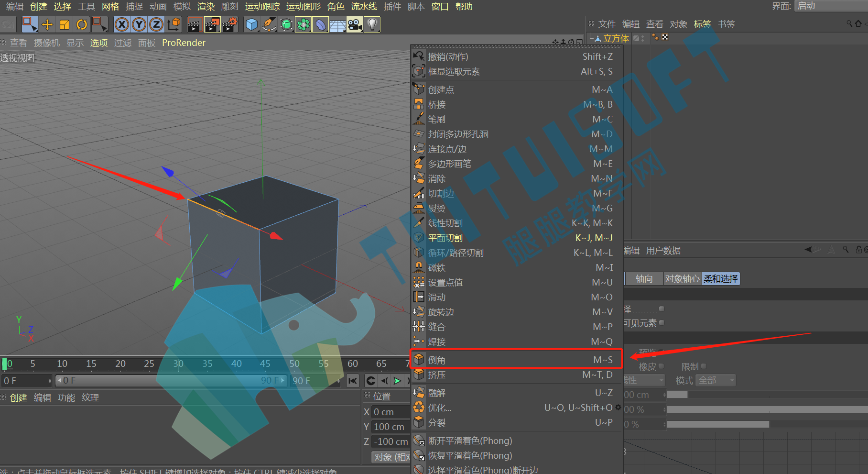The width and height of the screenshot is (868, 474).
Task: Toggle 橡皮 checkbox
Action: click(662, 366)
